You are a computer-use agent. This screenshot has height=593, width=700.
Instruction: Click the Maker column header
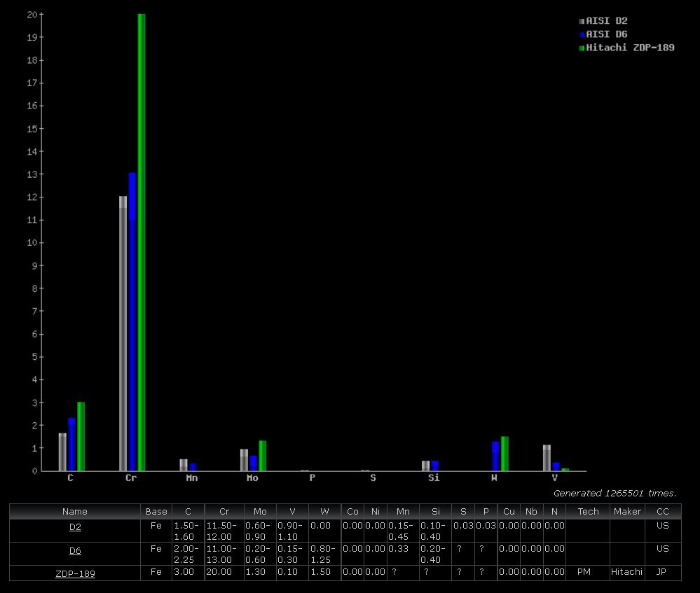click(x=627, y=511)
